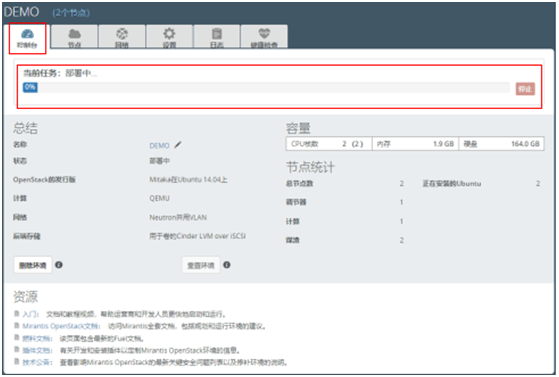Screen dimensions: 559x377
Task: Open the Logs (日志) tab
Action: coord(217,37)
